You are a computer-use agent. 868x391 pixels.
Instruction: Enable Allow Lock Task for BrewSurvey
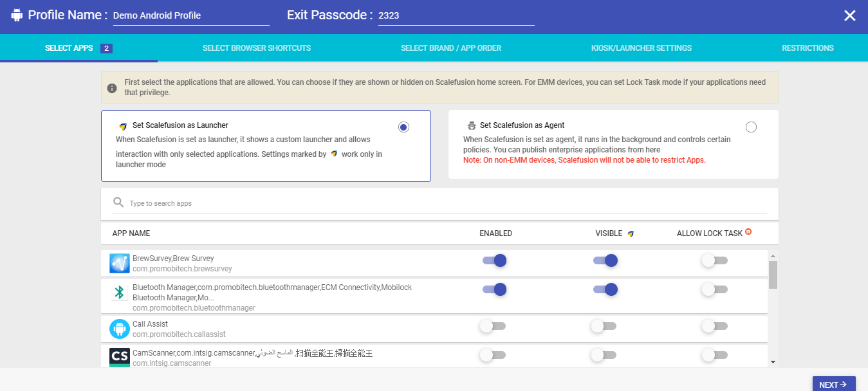coord(715,260)
